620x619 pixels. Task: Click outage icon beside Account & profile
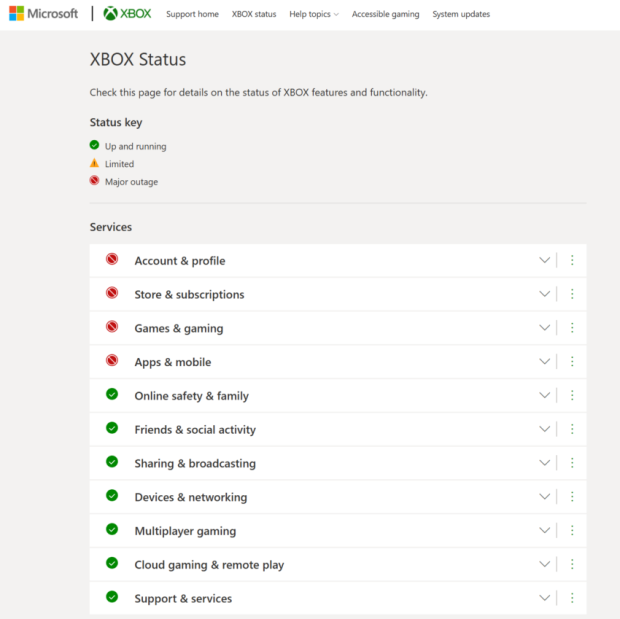pos(112,259)
